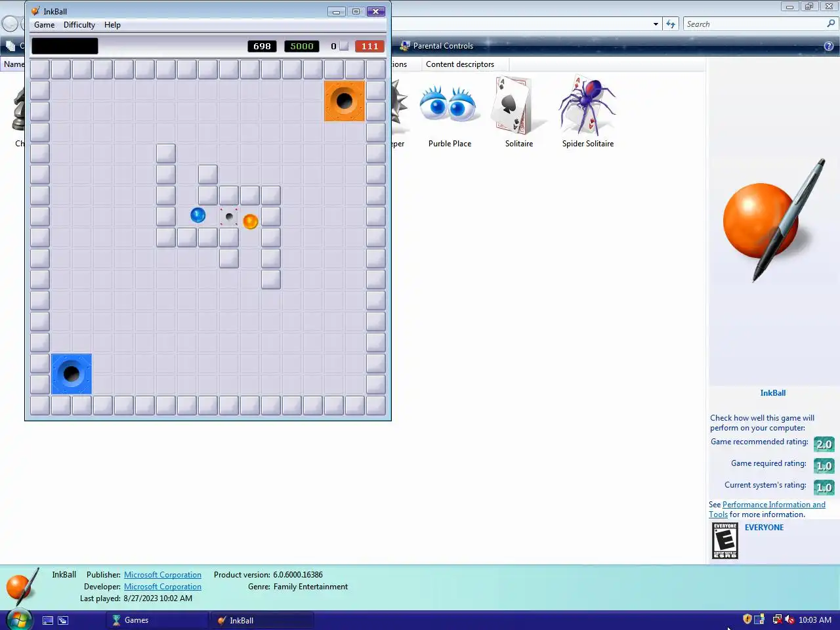
Task: Click the ESRB Everyone rating logo
Action: [x=725, y=541]
